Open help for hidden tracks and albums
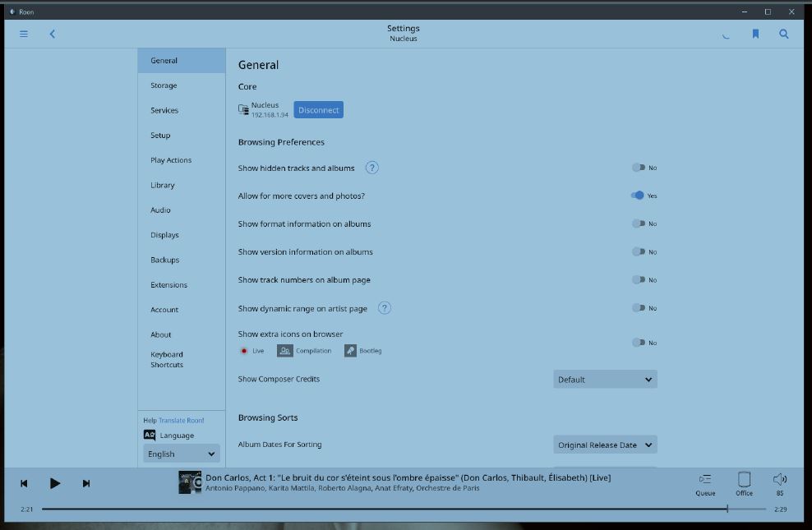 pos(371,168)
